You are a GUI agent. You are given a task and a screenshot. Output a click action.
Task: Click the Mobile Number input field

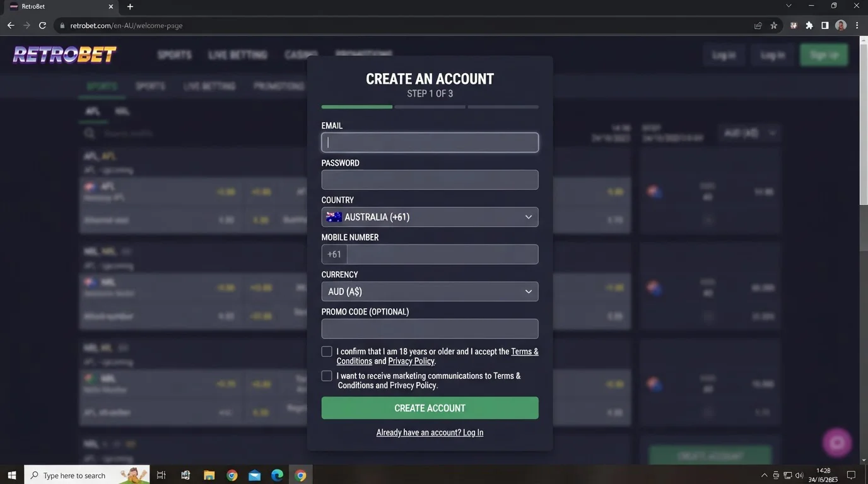(x=442, y=254)
